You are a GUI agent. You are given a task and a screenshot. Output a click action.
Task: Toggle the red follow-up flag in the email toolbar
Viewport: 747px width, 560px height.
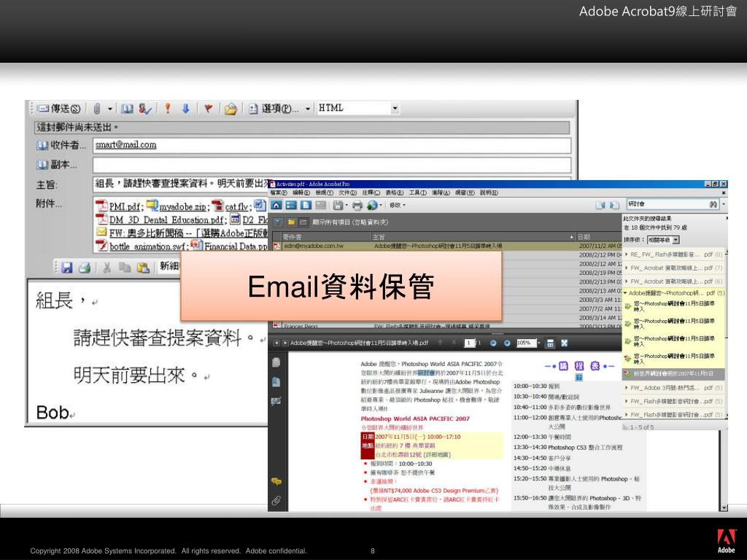point(208,109)
